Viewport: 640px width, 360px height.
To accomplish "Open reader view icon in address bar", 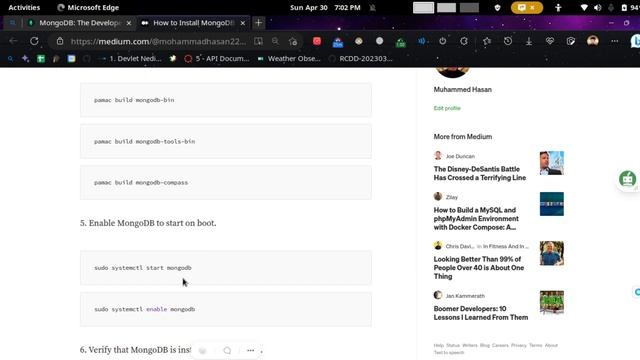I will click(258, 41).
